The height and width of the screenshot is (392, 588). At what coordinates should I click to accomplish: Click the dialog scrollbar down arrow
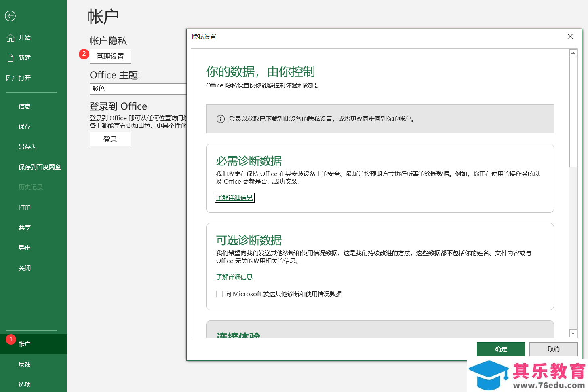tap(573, 333)
